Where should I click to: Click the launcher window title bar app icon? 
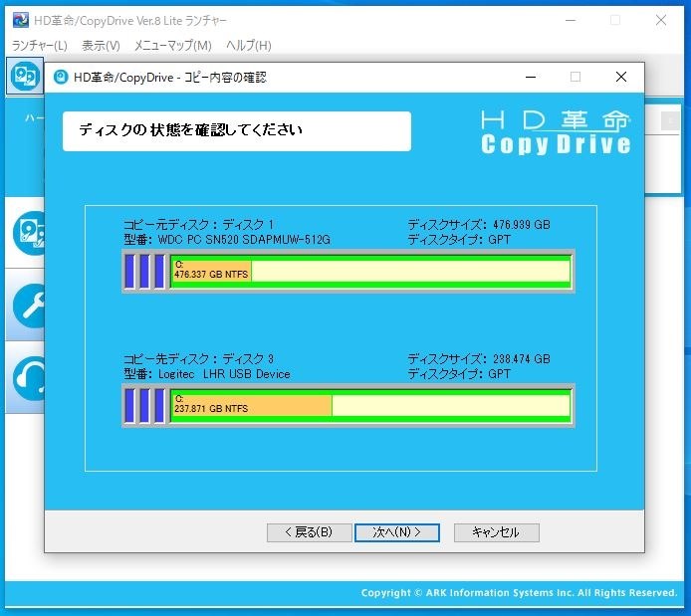pyautogui.click(x=20, y=20)
